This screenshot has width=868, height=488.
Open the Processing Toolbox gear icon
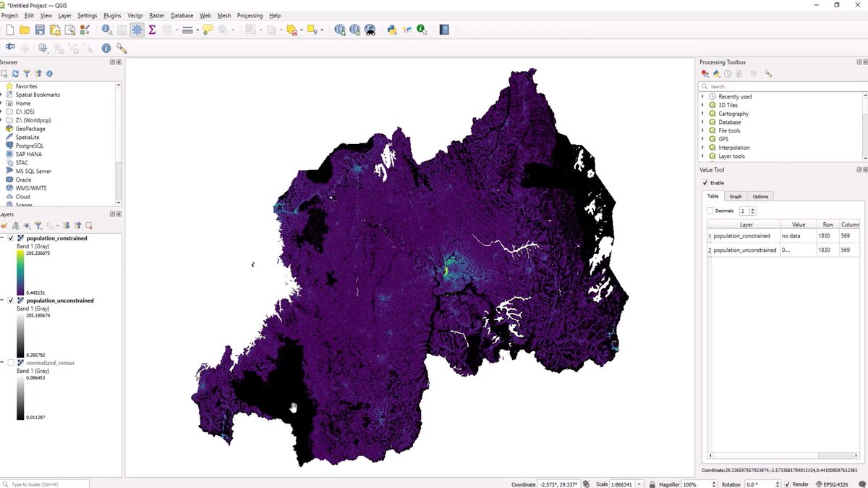137,30
